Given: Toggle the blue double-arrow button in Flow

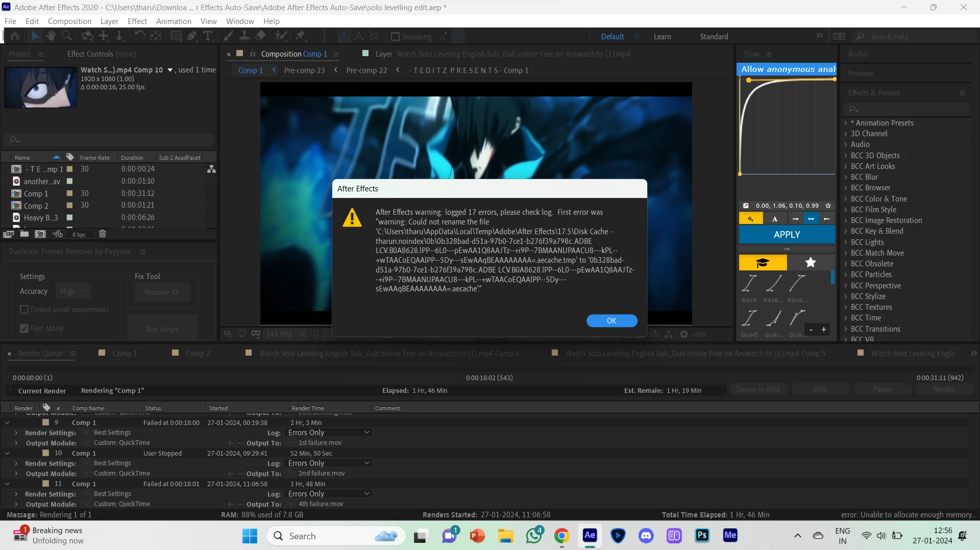Looking at the screenshot, I should (811, 219).
